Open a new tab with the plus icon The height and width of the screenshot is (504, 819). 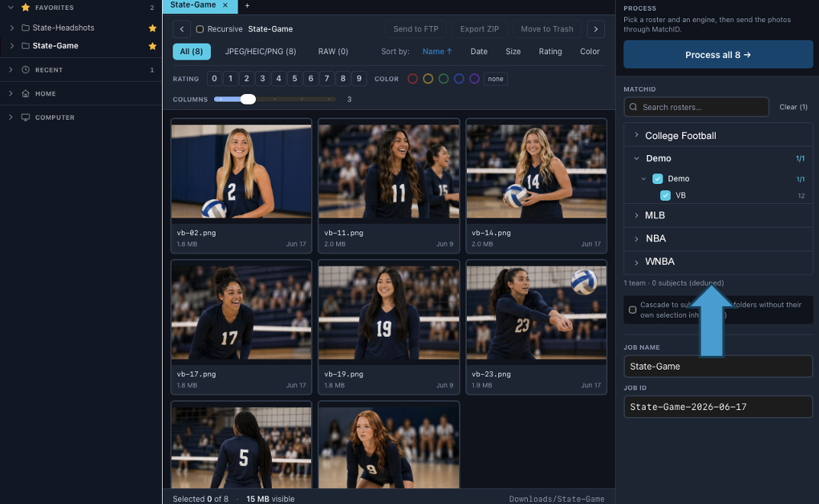[x=247, y=5]
